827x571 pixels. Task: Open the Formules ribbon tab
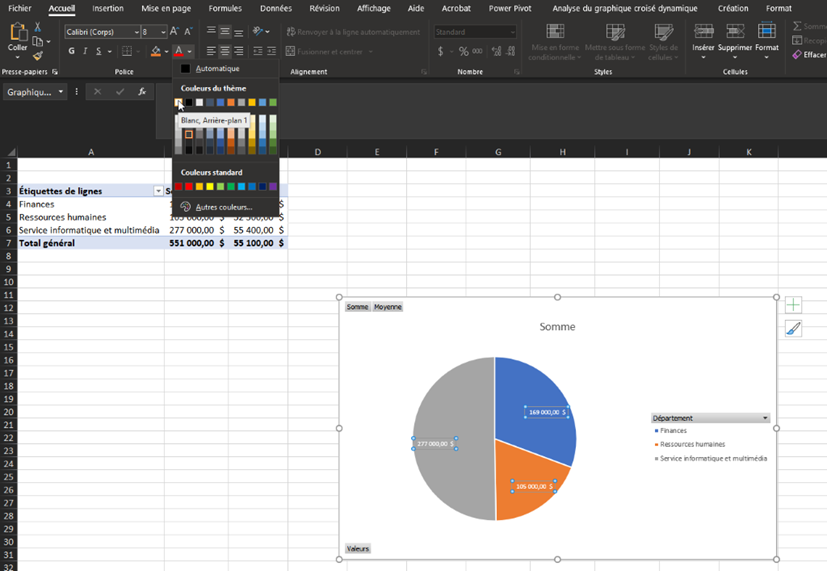tap(225, 8)
